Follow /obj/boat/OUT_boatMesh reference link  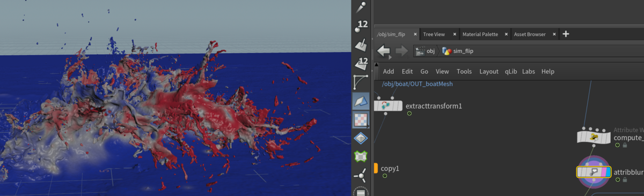(417, 84)
